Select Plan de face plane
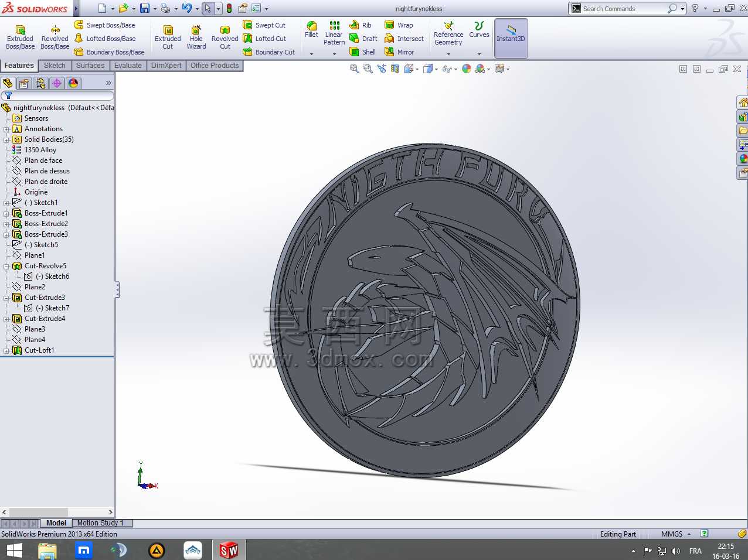748x560 pixels. [x=43, y=161]
